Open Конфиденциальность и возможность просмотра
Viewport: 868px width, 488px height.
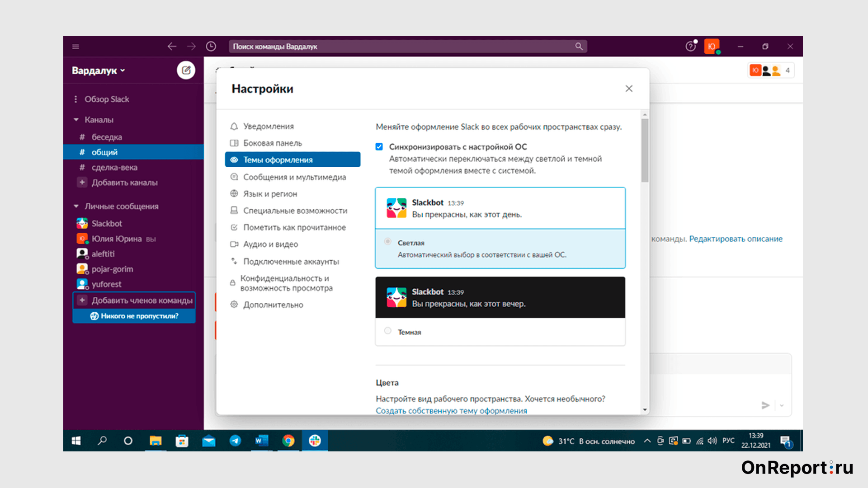point(292,283)
